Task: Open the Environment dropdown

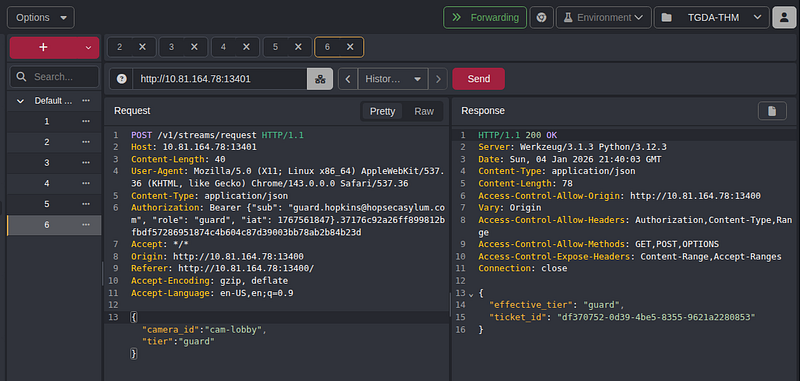Action: (603, 17)
